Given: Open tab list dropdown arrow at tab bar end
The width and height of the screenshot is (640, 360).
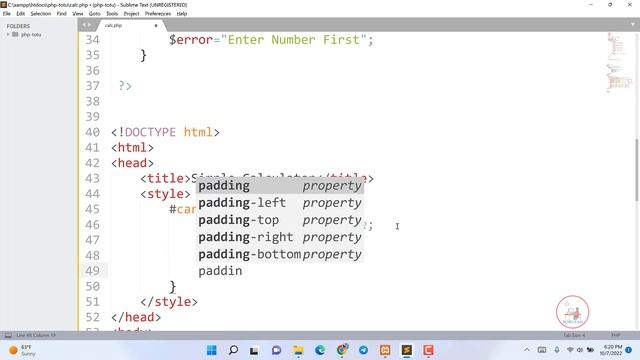Looking at the screenshot, I should (x=633, y=24).
